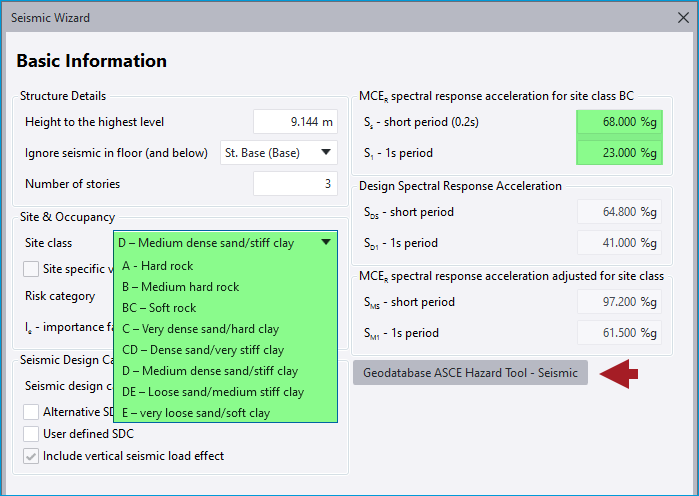This screenshot has width=699, height=496.
Task: Toggle the User defined SDC checkbox
Action: click(x=32, y=434)
